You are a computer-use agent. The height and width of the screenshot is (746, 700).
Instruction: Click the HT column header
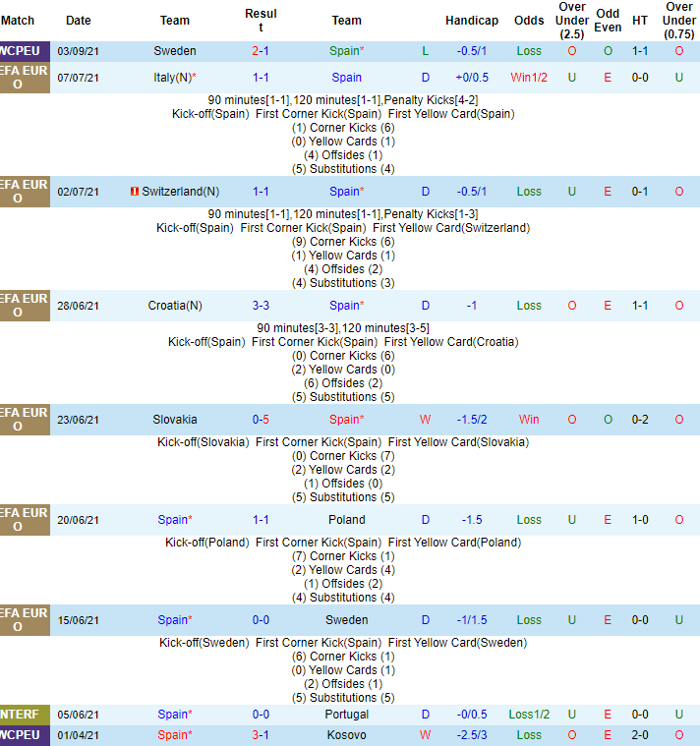[x=640, y=21]
